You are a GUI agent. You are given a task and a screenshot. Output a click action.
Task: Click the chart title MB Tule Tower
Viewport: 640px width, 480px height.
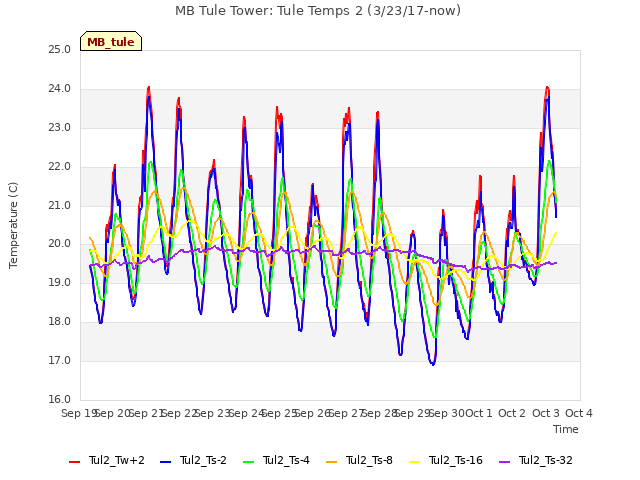(x=318, y=11)
